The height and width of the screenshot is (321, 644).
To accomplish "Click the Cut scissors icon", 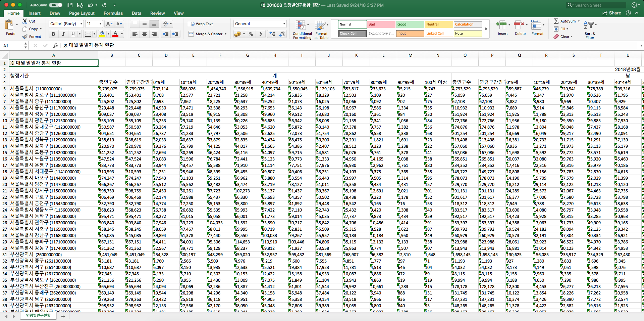I will (x=25, y=21).
